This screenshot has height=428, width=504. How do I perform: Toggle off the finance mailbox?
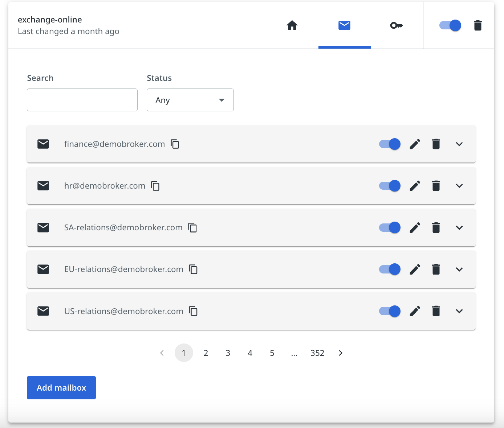[x=390, y=144]
